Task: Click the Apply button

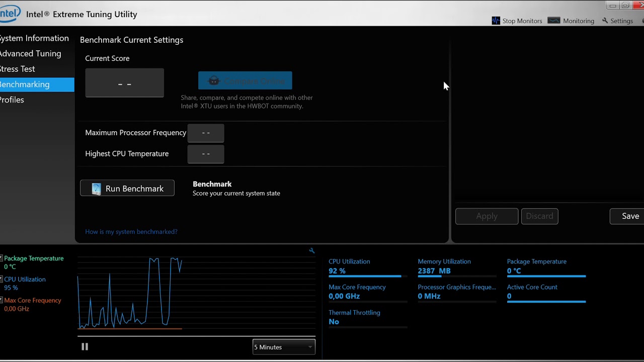Action: click(487, 216)
